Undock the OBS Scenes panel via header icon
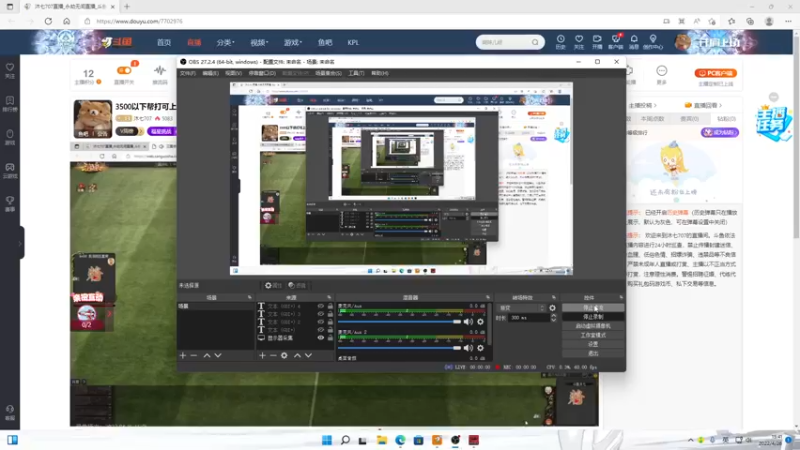The height and width of the screenshot is (450, 800). [249, 297]
